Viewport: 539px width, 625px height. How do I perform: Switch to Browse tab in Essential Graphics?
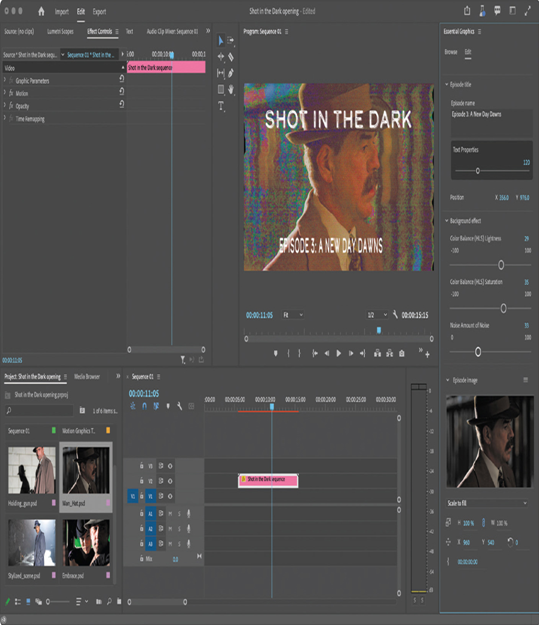(451, 52)
